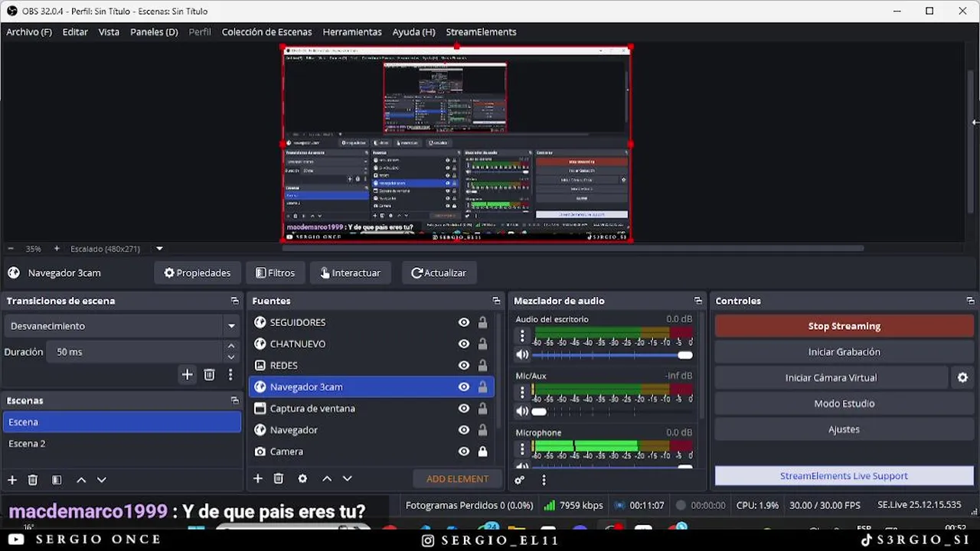Move selected source up
The image size is (980, 551).
327,478
